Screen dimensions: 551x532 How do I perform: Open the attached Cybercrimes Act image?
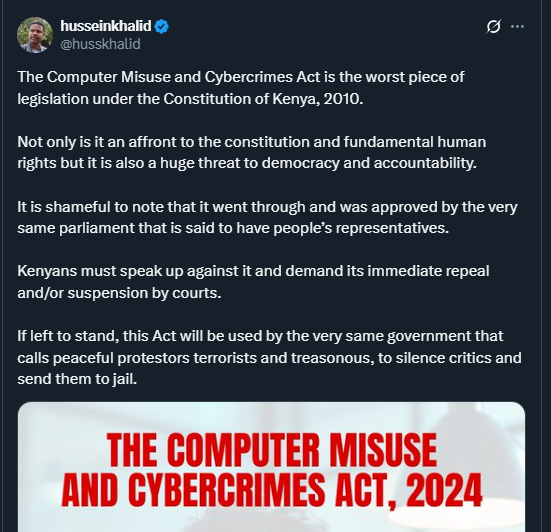271,467
